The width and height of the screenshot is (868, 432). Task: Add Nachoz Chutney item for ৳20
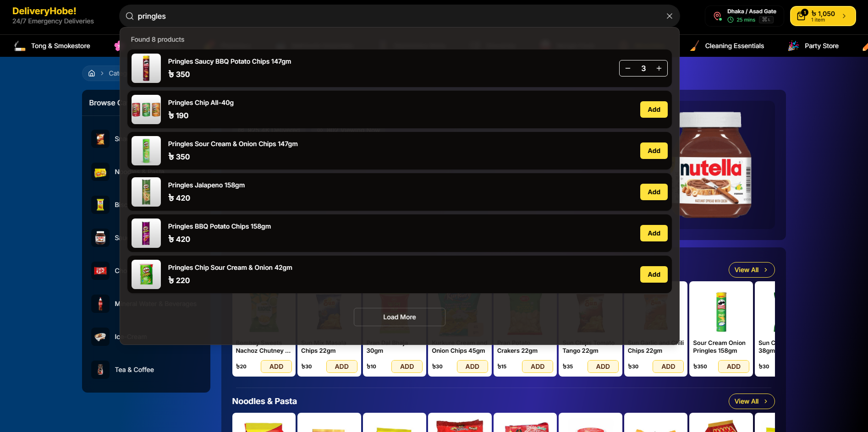coord(276,366)
